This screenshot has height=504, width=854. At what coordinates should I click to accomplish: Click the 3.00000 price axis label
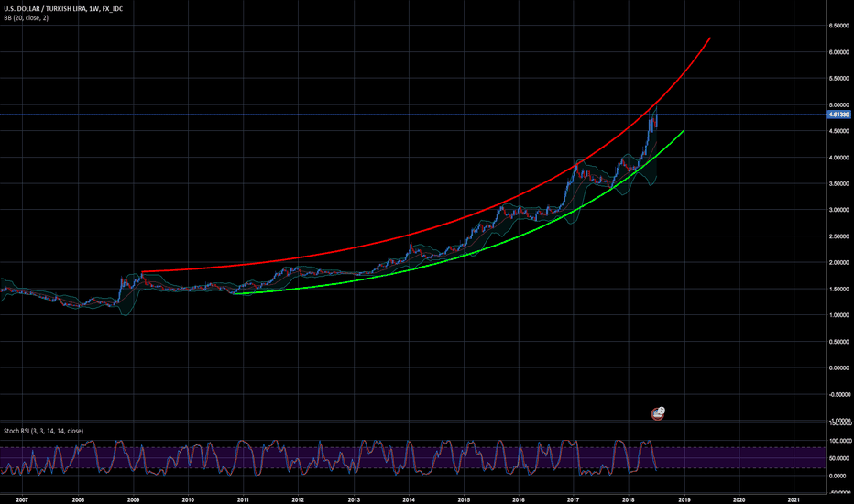click(838, 210)
